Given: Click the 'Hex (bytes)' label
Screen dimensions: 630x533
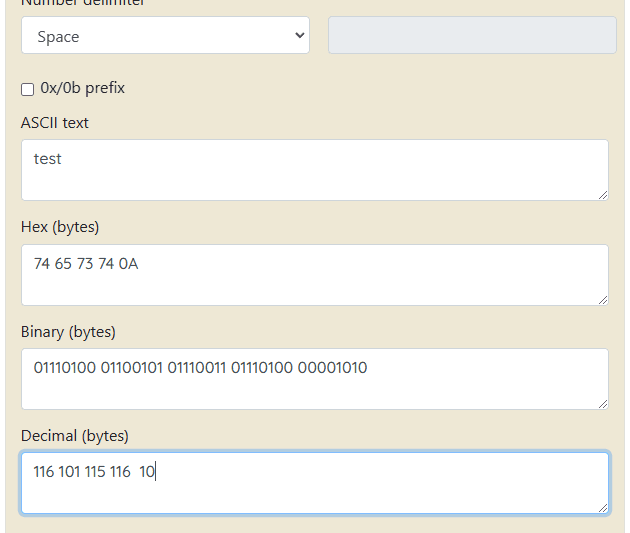Looking at the screenshot, I should (60, 227).
